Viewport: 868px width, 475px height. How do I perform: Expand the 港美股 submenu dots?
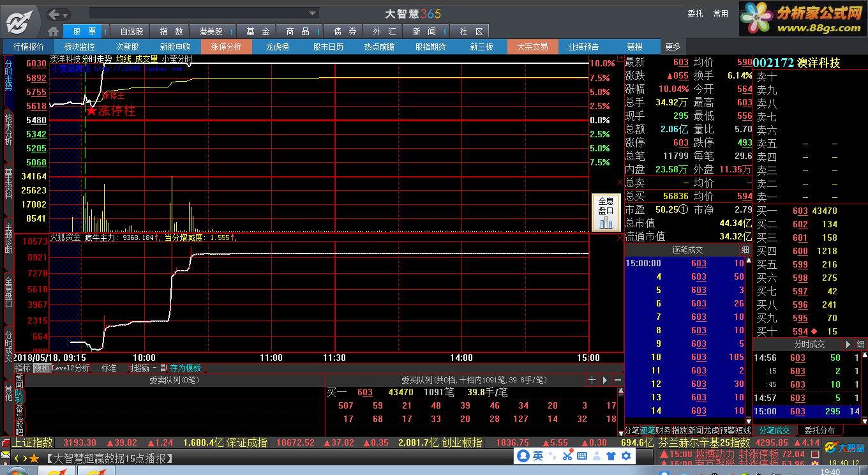click(x=231, y=31)
